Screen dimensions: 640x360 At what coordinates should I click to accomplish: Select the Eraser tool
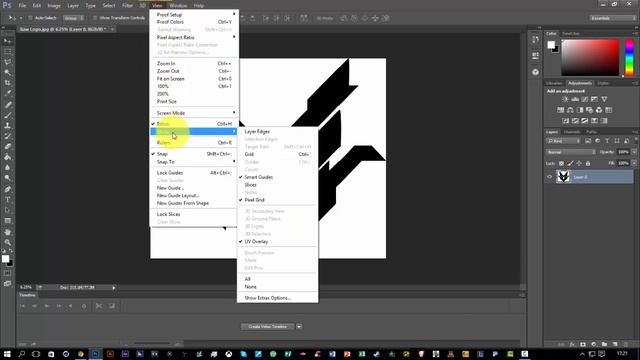(x=8, y=147)
